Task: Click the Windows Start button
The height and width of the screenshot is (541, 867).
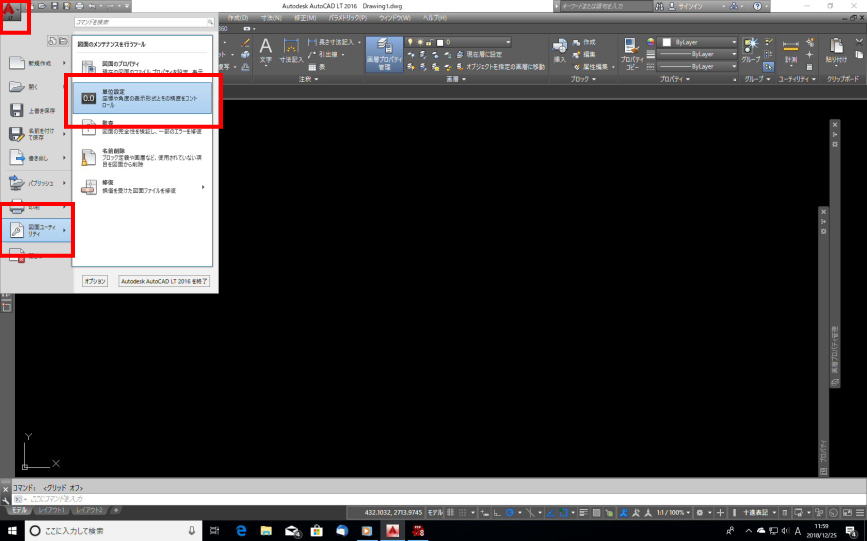Action: (x=12, y=530)
